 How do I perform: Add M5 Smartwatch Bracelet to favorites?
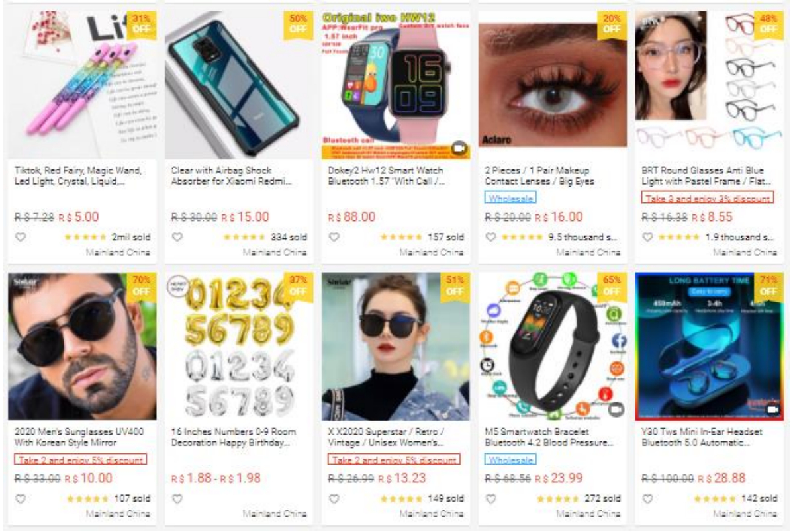491,499
